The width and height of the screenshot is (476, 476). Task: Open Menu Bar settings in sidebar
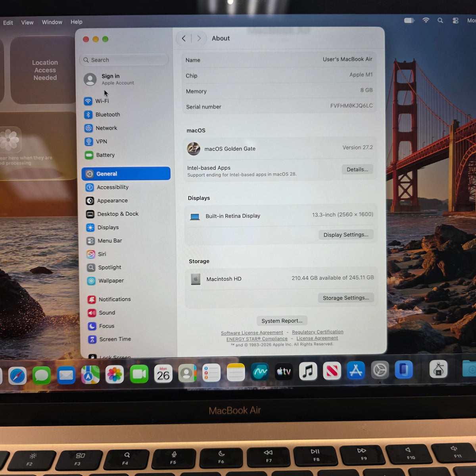coord(127,241)
